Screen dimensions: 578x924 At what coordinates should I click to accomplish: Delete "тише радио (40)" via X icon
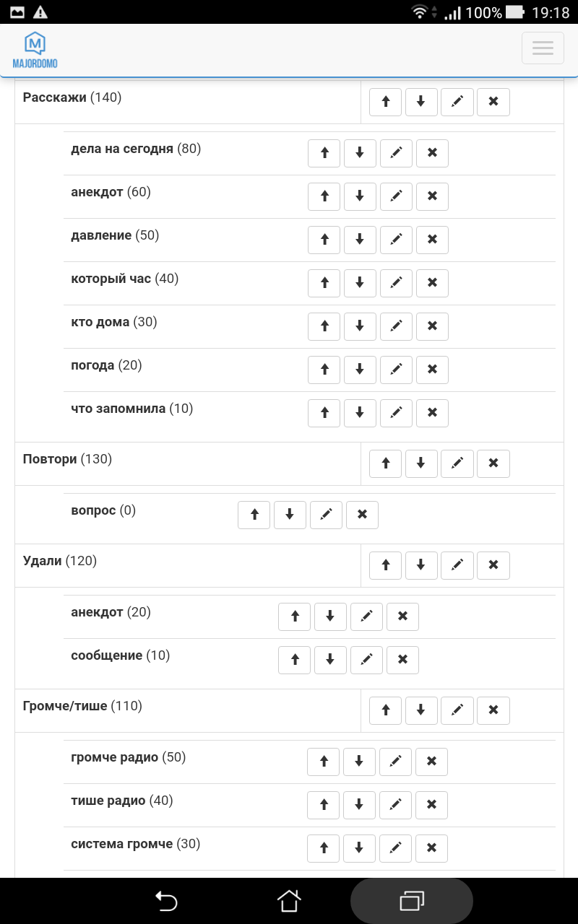(431, 805)
